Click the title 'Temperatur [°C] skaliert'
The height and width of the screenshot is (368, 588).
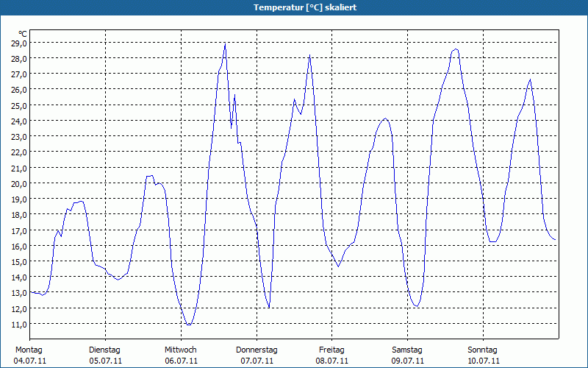click(x=305, y=7)
